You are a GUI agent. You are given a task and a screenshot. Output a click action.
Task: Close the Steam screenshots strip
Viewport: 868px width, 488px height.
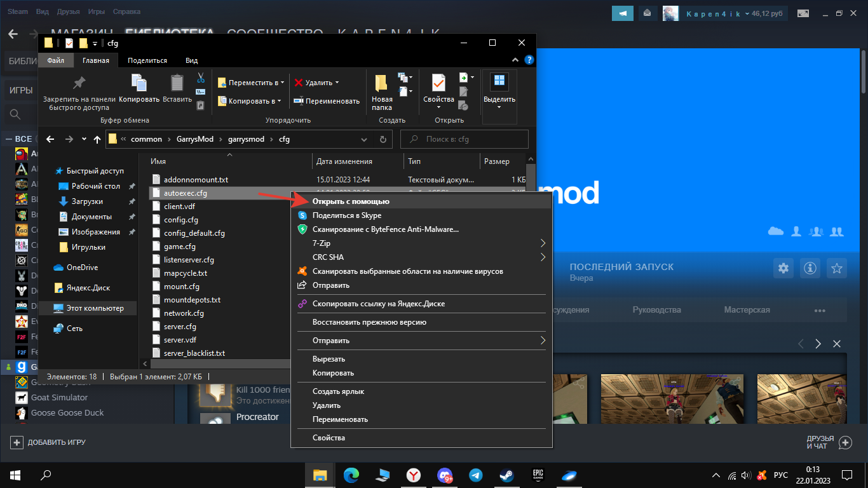point(837,344)
